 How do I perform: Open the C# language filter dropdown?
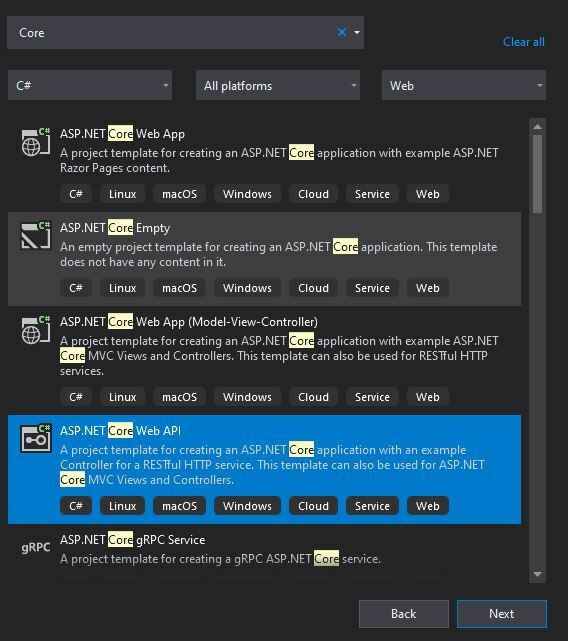pos(90,85)
